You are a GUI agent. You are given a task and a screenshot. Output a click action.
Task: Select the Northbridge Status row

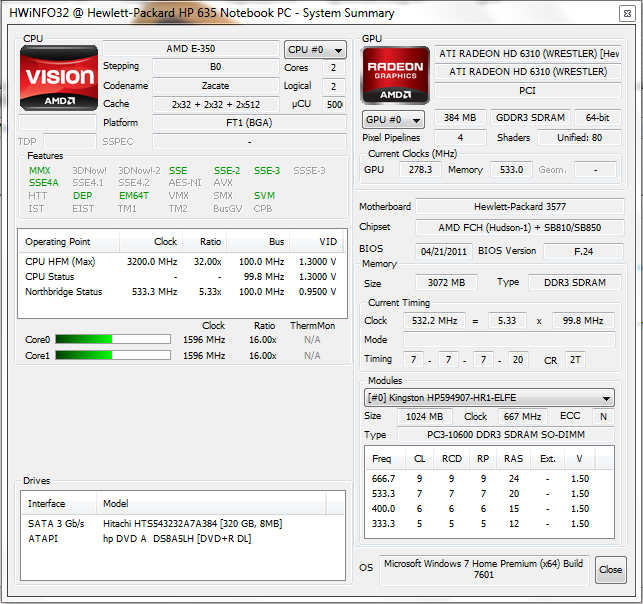point(182,292)
